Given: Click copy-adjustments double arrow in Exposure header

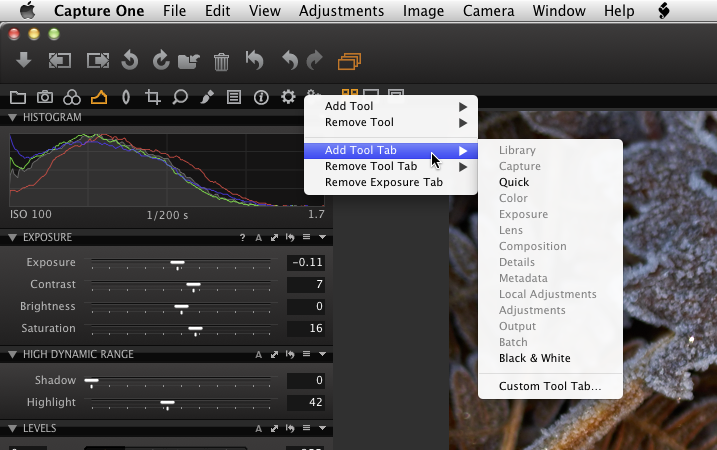Looking at the screenshot, I should coord(274,237).
